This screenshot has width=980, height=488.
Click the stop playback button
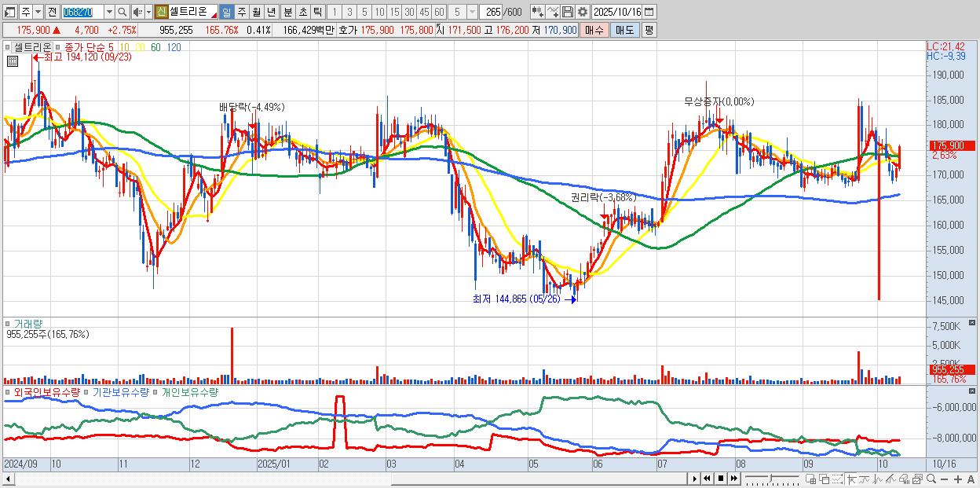(x=721, y=479)
